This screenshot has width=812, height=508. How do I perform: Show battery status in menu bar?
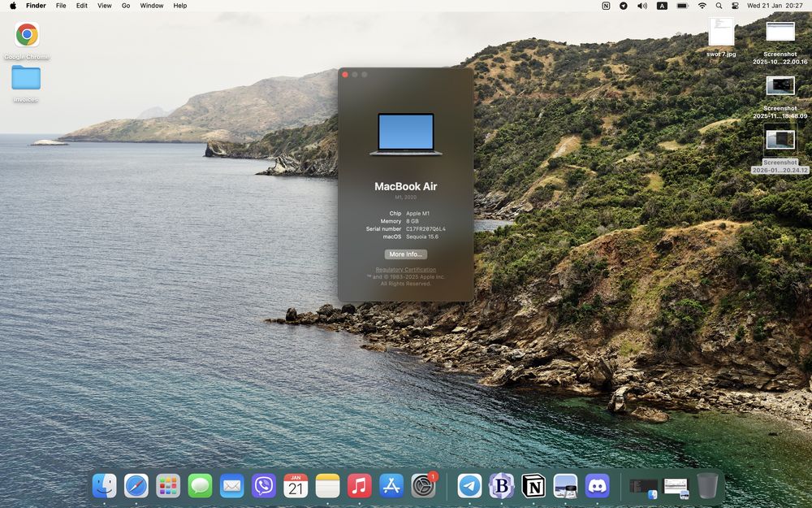pyautogui.click(x=683, y=6)
